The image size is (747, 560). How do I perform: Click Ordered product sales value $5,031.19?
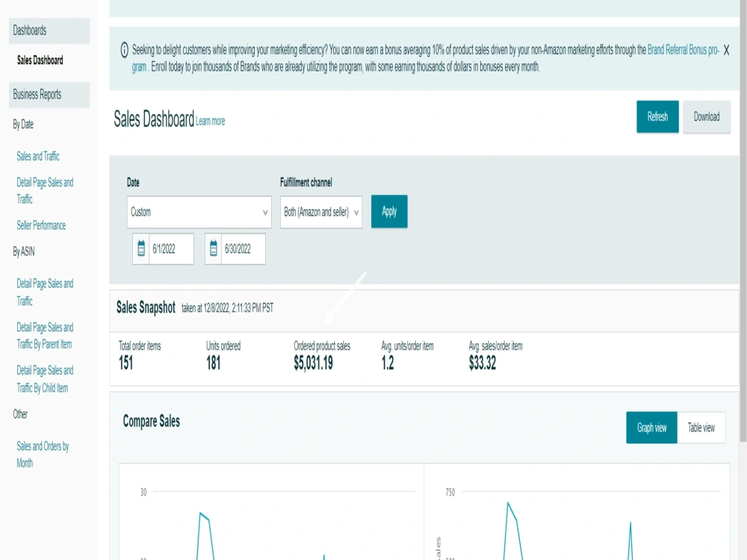tap(314, 364)
